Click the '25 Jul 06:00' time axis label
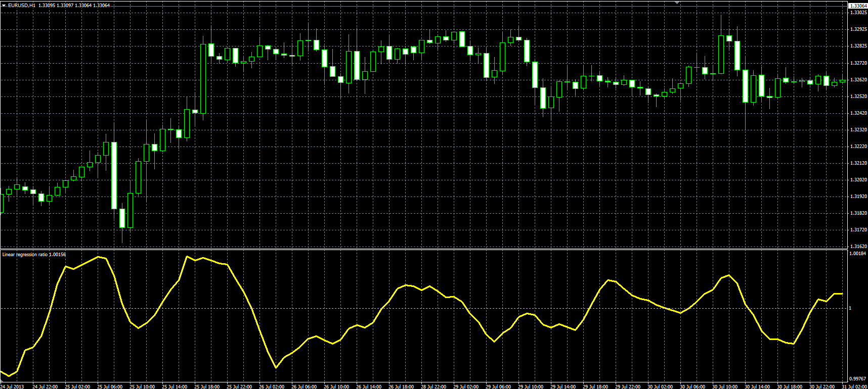This screenshot has width=868, height=389. coord(110,386)
